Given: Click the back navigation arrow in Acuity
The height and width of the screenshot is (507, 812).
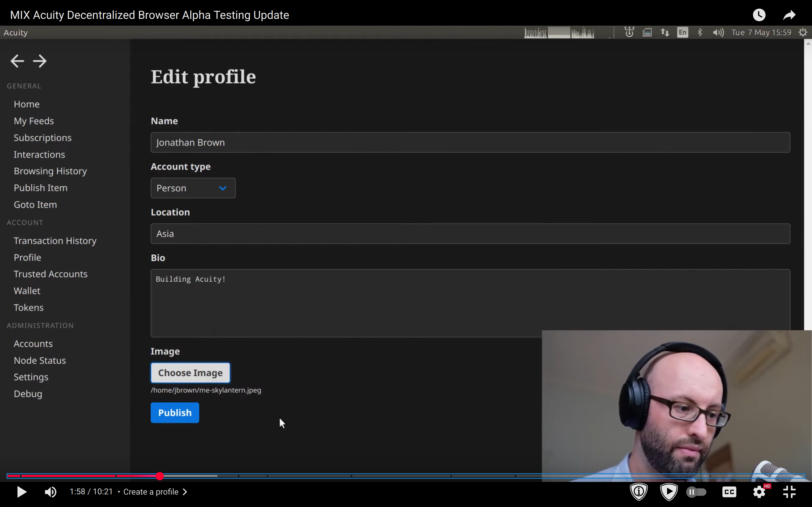Looking at the screenshot, I should pyautogui.click(x=17, y=61).
